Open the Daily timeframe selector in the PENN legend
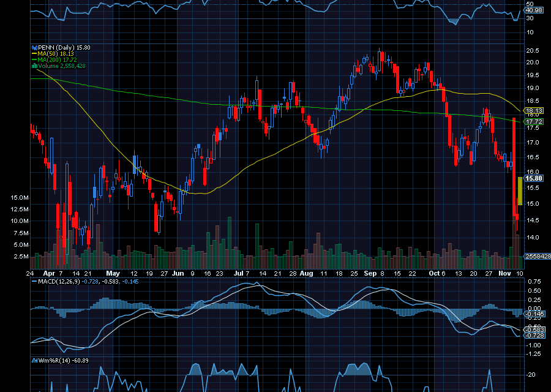Viewport: 551px width, 392px height. pos(63,47)
